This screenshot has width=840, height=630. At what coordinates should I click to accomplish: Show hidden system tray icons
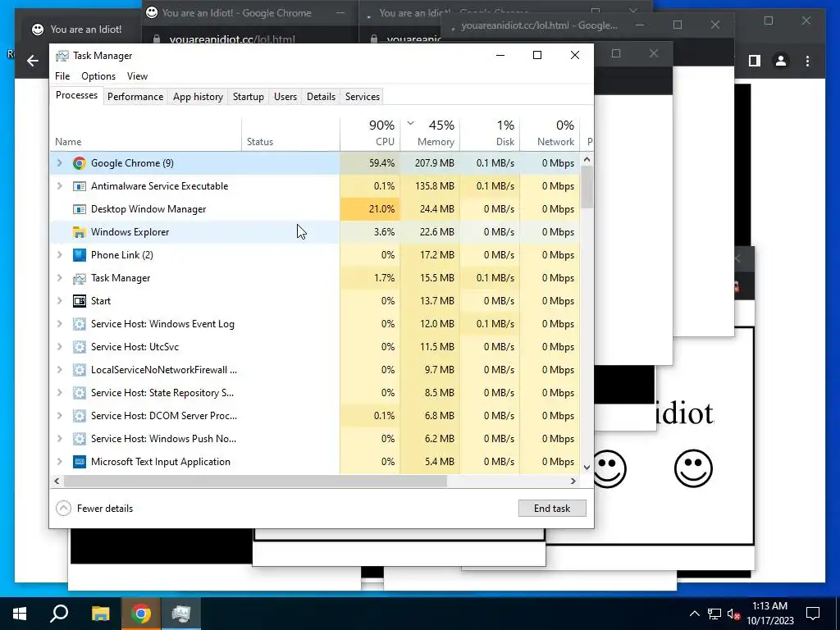pyautogui.click(x=694, y=614)
